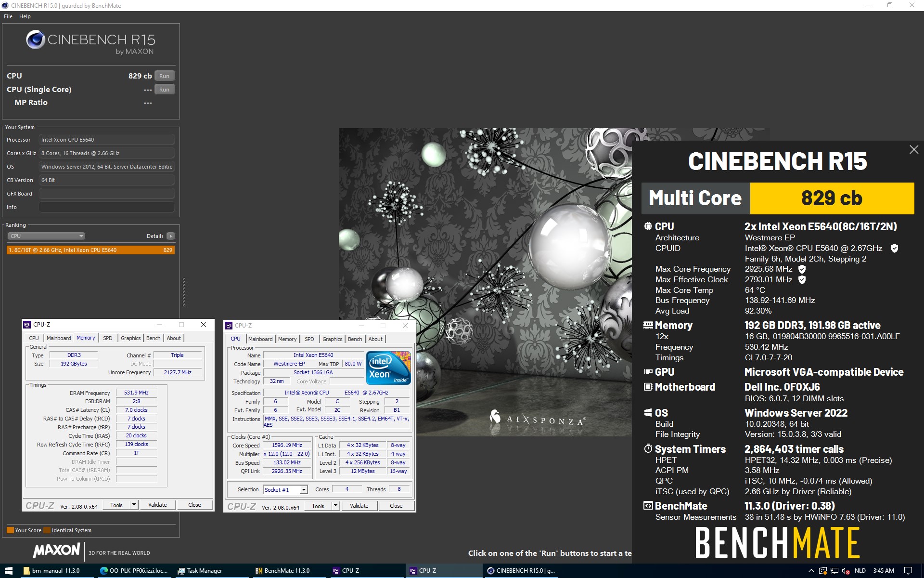
Task: Click the 3:45 AM system clock
Action: click(x=884, y=571)
